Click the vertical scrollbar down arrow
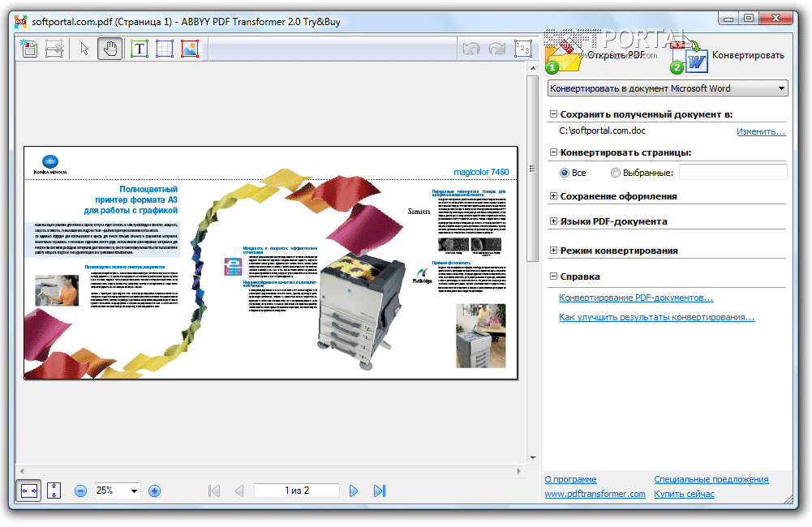The width and height of the screenshot is (812, 527). pos(533,457)
